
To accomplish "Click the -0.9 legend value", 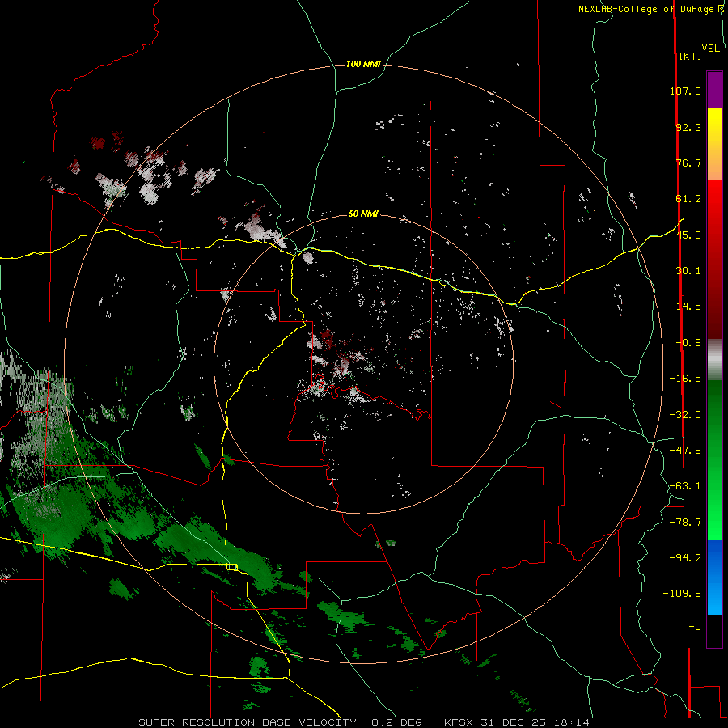I will pyautogui.click(x=688, y=343).
